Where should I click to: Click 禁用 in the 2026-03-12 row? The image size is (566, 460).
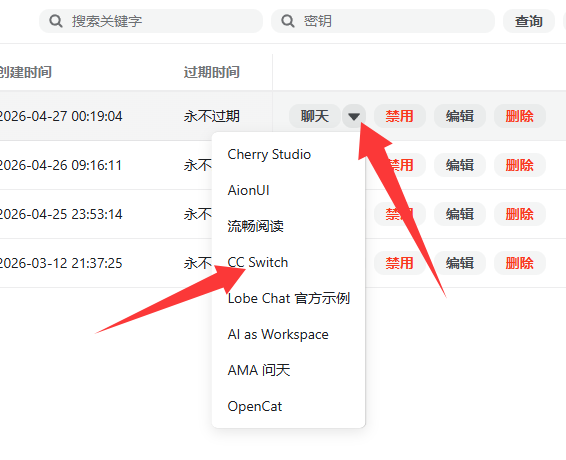(x=400, y=263)
